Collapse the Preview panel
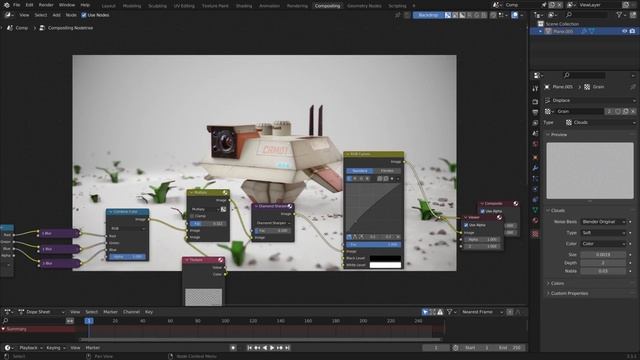 click(559, 134)
